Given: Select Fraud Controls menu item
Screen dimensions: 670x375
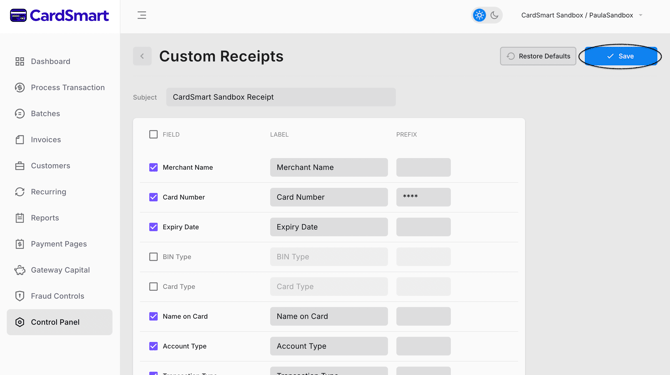Looking at the screenshot, I should pos(59,296).
